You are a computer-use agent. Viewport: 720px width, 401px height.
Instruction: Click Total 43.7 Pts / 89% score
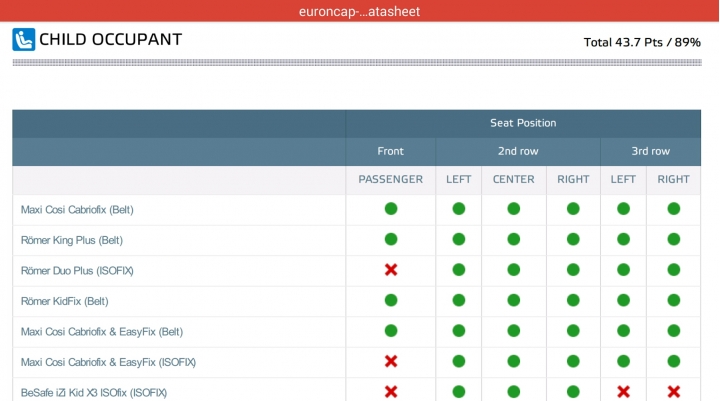coord(642,42)
